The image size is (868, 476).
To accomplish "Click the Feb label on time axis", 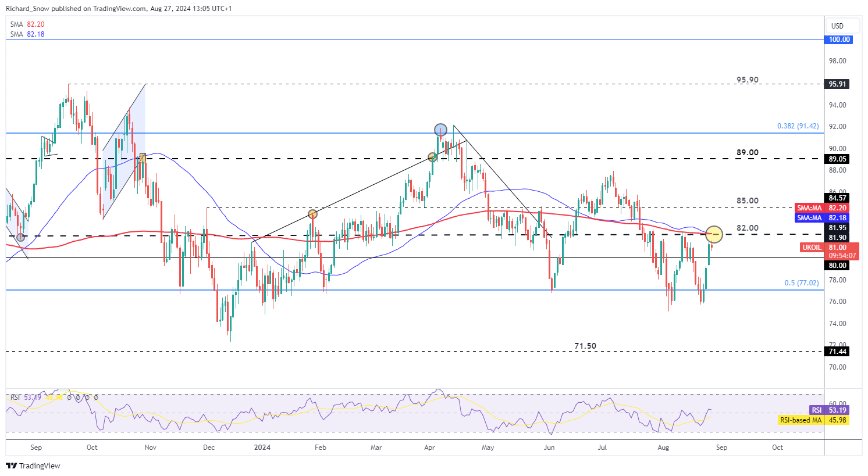I will click(x=320, y=448).
